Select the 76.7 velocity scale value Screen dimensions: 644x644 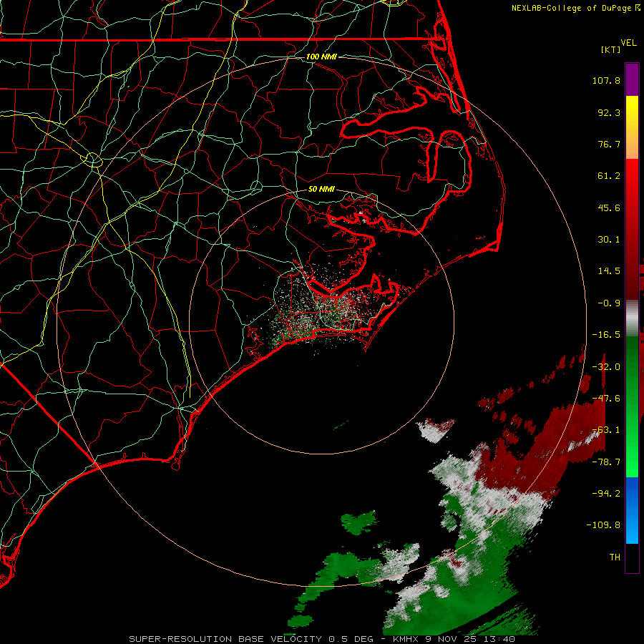(609, 144)
